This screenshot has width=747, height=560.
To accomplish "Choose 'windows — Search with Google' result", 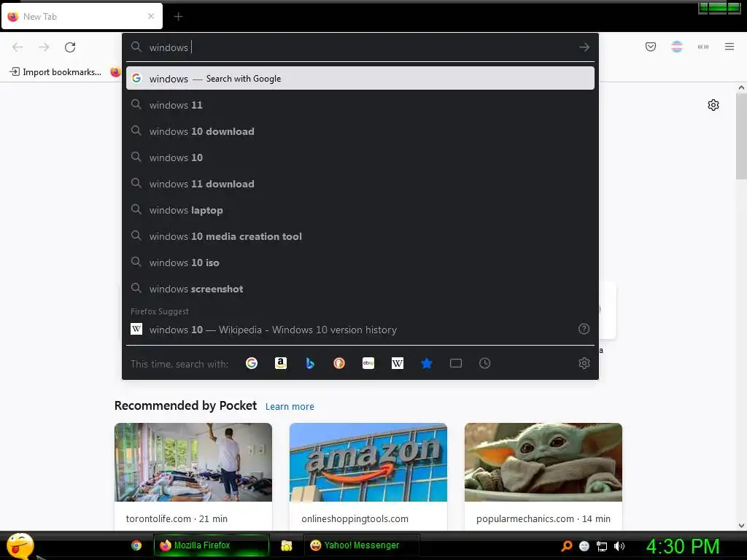I will pos(360,79).
